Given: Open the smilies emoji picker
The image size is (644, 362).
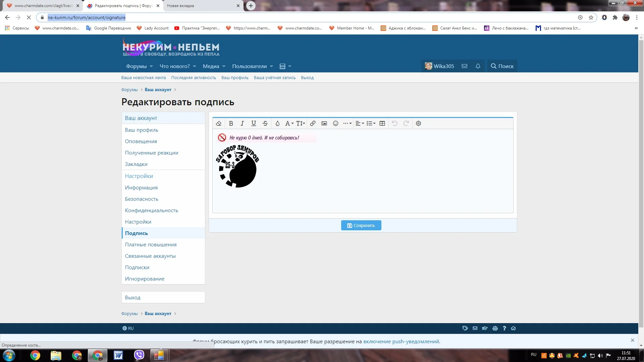Looking at the screenshot, I should click(x=335, y=123).
